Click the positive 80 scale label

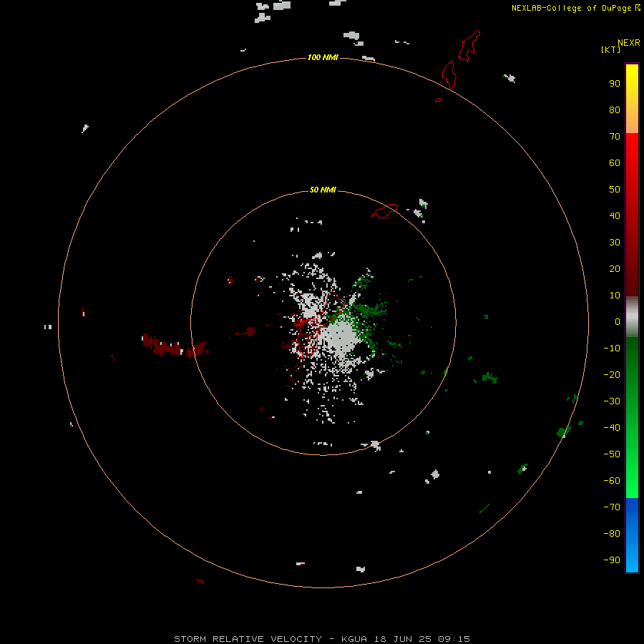click(x=615, y=109)
